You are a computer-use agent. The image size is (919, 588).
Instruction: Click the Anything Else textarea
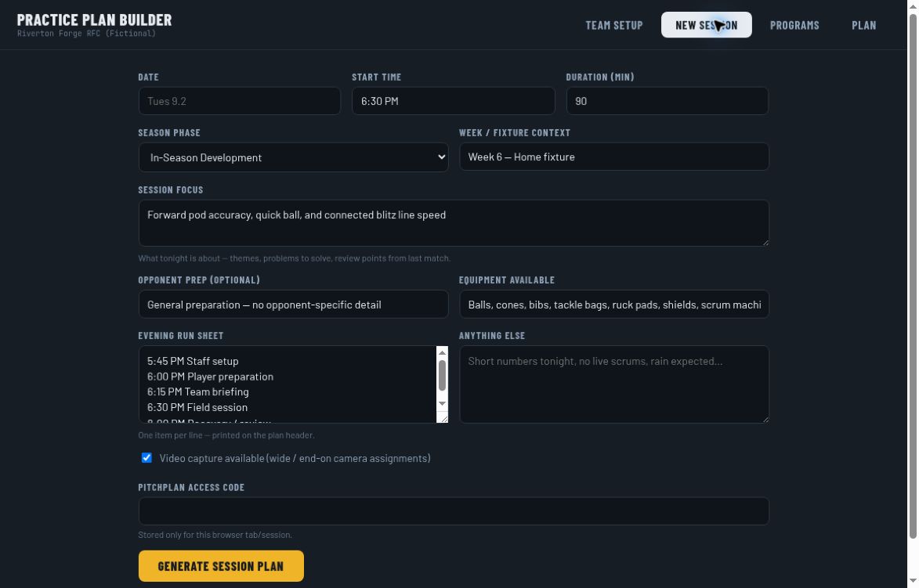click(x=613, y=384)
